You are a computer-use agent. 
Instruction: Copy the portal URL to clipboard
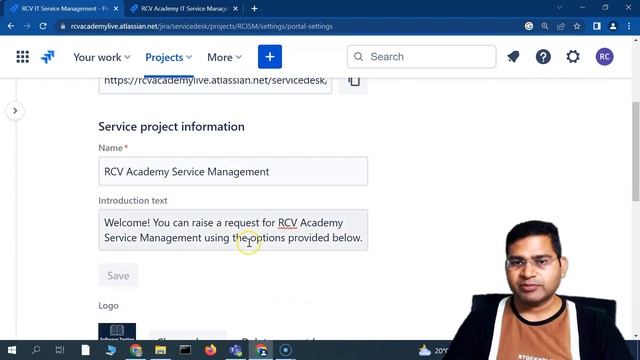pyautogui.click(x=353, y=82)
